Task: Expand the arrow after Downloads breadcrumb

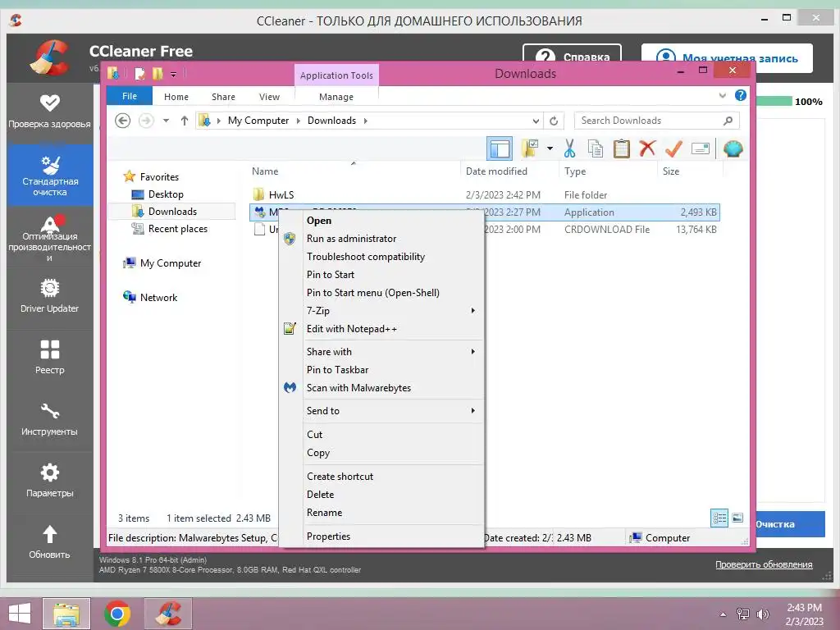Action: 365,121
